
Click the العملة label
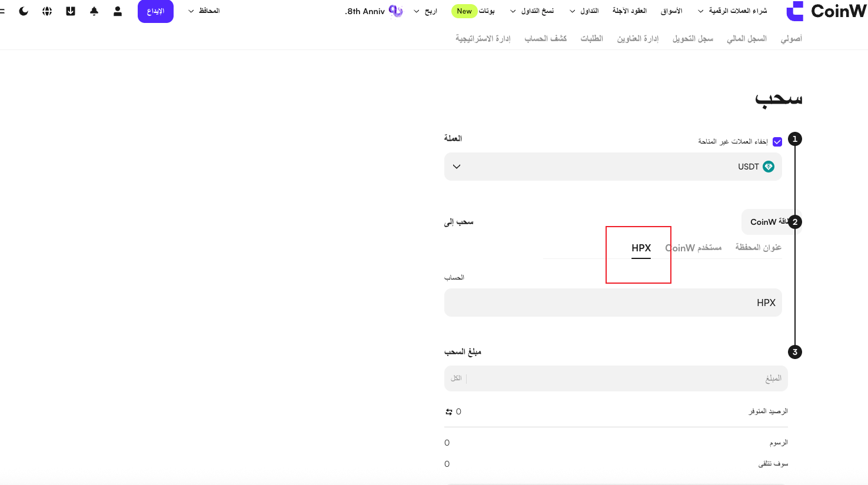pos(453,138)
